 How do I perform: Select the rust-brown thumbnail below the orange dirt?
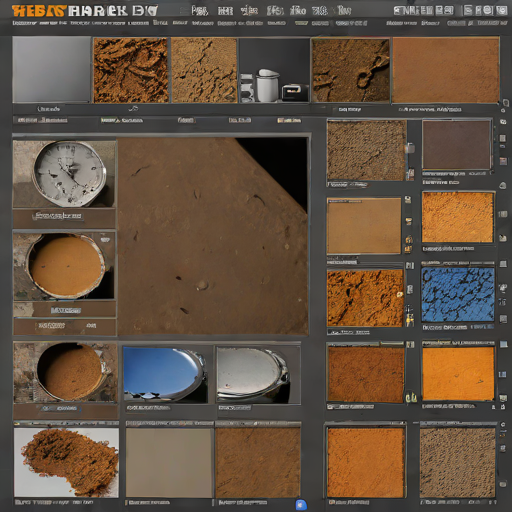point(366,374)
